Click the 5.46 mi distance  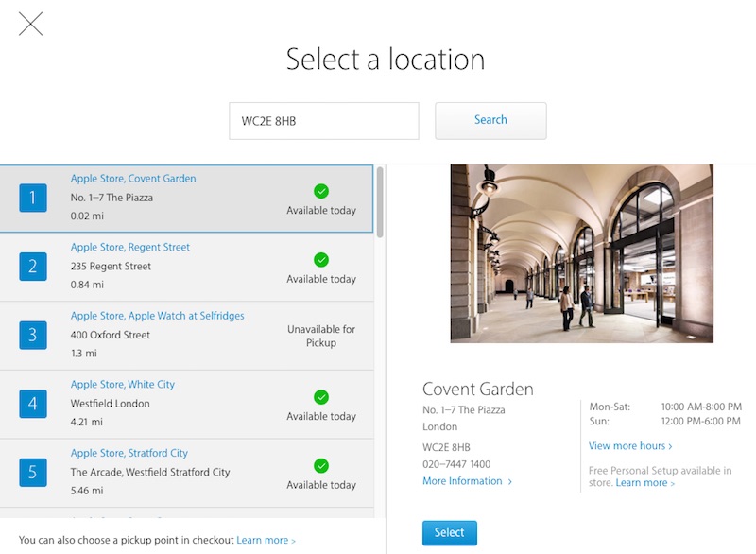(x=87, y=491)
